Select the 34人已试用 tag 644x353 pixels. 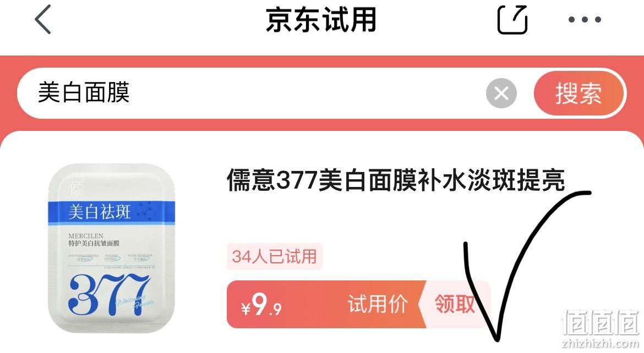click(x=274, y=257)
